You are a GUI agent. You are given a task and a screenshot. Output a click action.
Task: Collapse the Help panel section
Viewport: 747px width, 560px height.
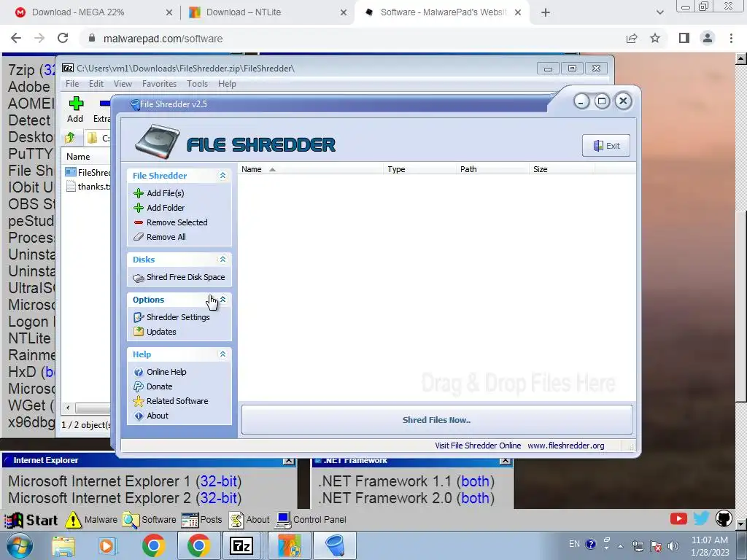(x=222, y=354)
